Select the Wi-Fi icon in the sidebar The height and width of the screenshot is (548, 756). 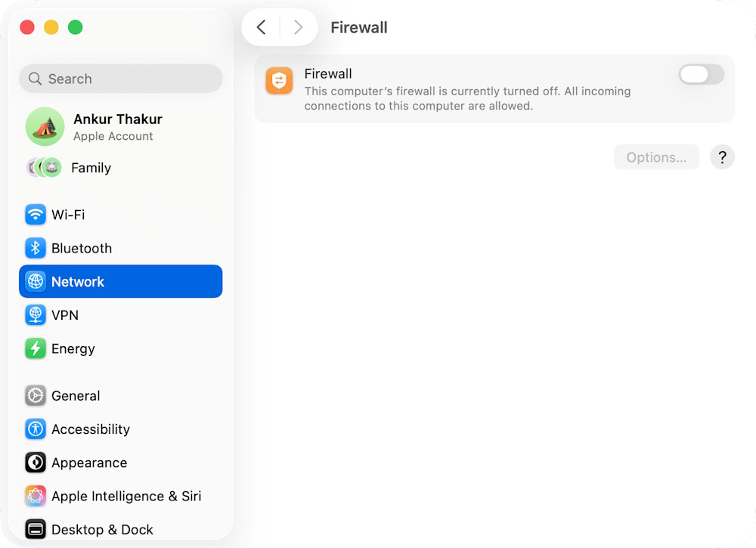pos(35,215)
